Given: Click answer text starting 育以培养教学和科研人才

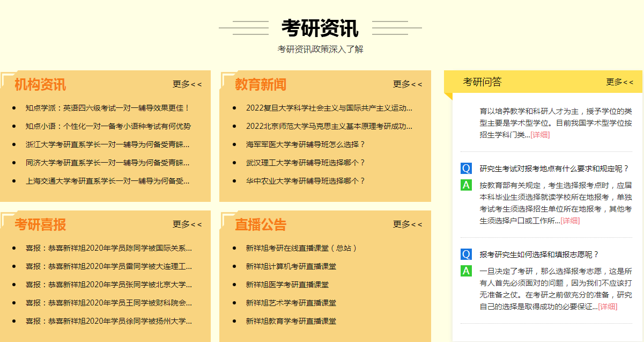Looking at the screenshot, I should [x=556, y=123].
